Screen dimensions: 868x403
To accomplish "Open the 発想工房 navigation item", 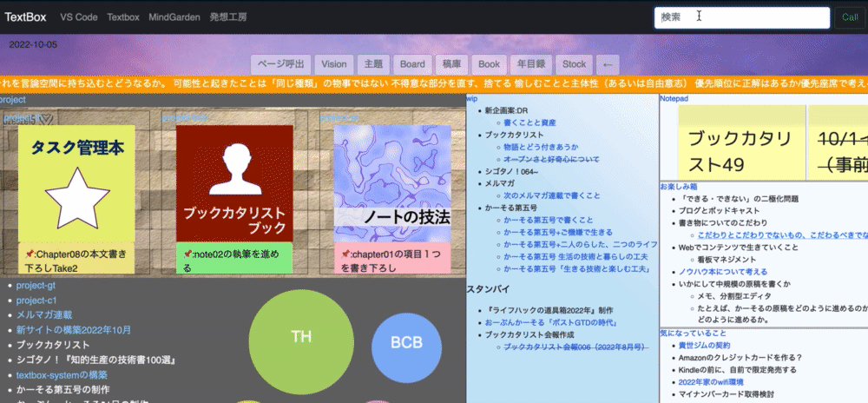I will click(228, 17).
